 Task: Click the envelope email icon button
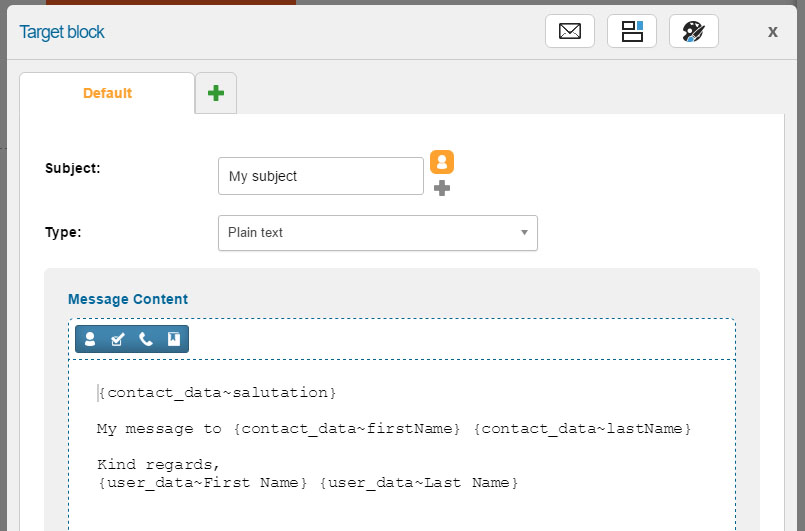(x=570, y=31)
